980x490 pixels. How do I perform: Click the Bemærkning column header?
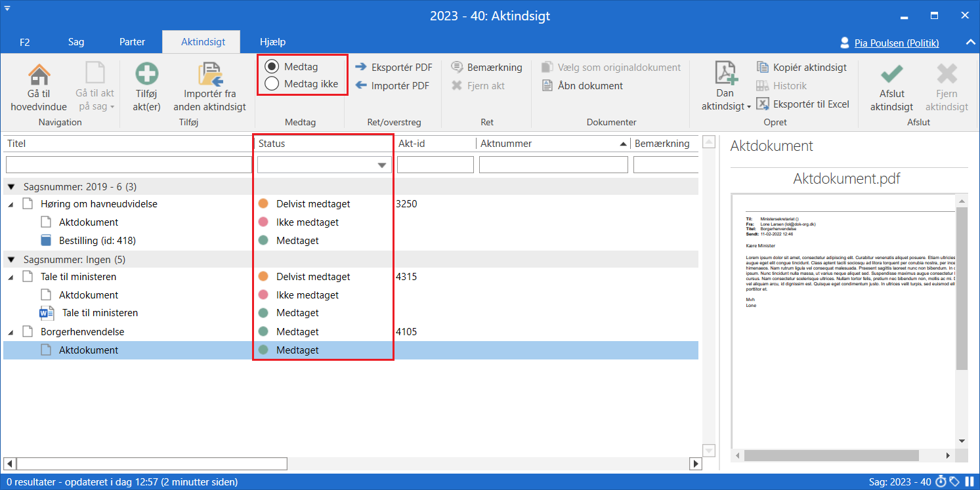point(664,144)
